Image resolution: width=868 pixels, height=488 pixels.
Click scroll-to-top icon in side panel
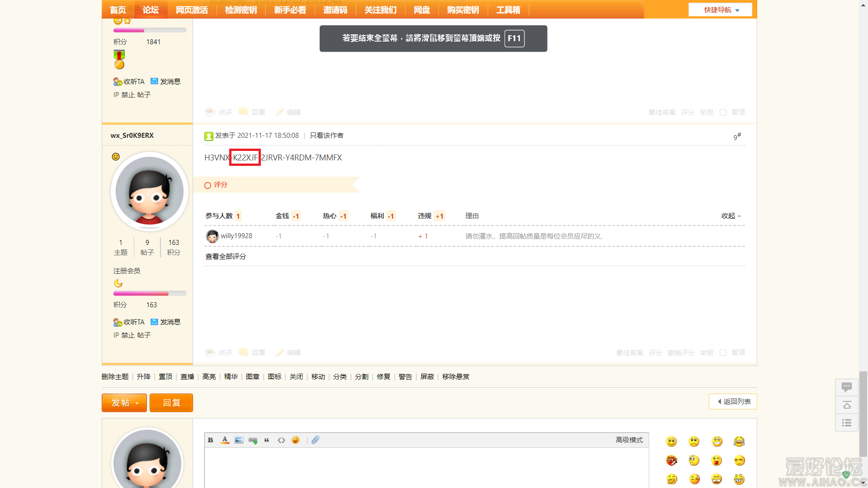coord(847,405)
